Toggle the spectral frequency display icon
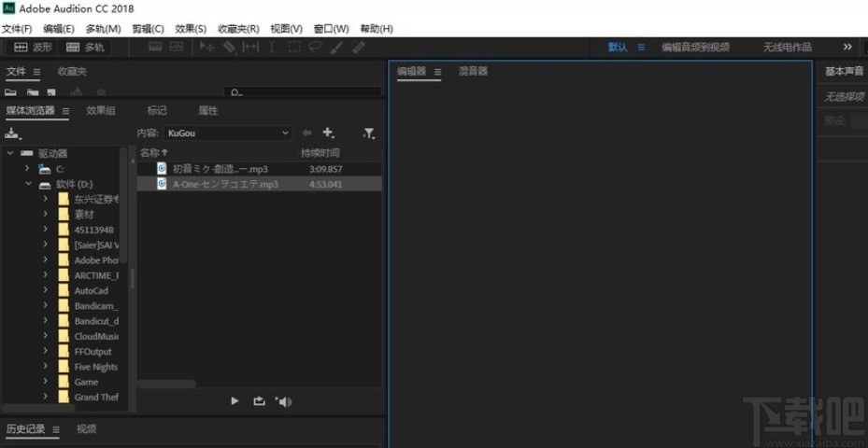Viewport: 868px width, 448px height. tap(155, 47)
